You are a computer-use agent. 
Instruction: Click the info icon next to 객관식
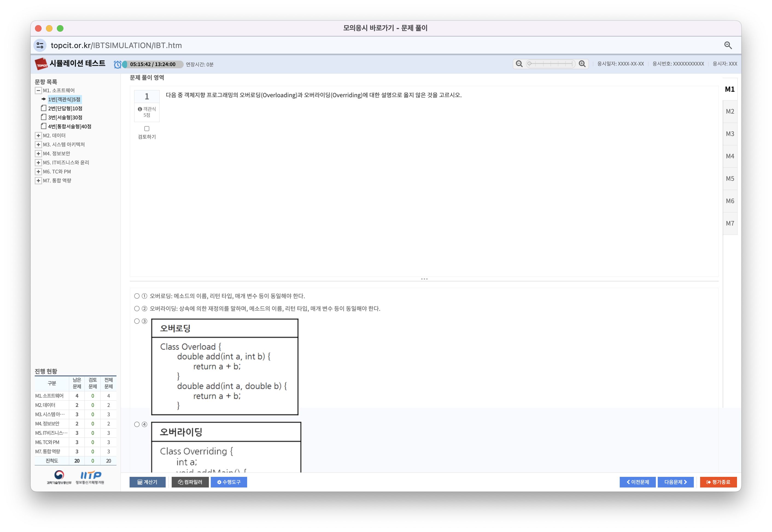pyautogui.click(x=140, y=109)
